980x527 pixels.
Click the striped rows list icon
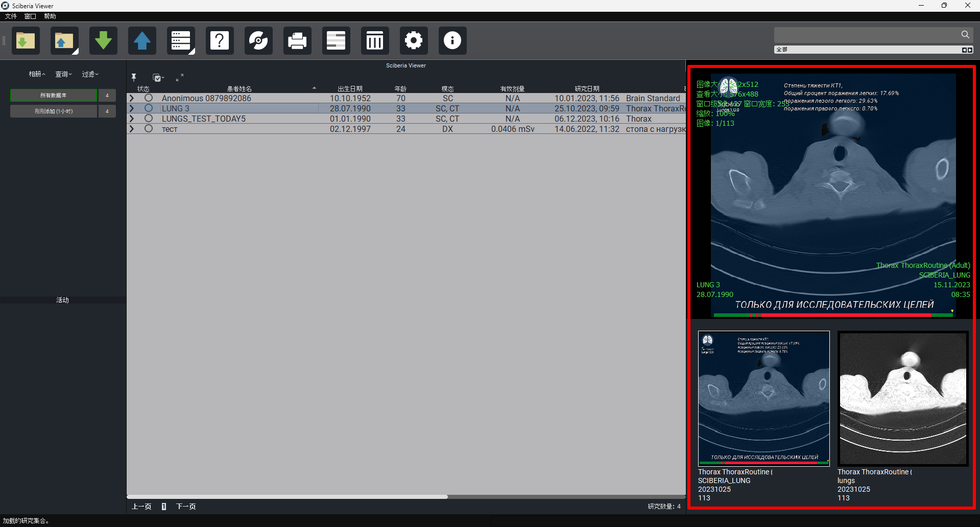click(336, 40)
